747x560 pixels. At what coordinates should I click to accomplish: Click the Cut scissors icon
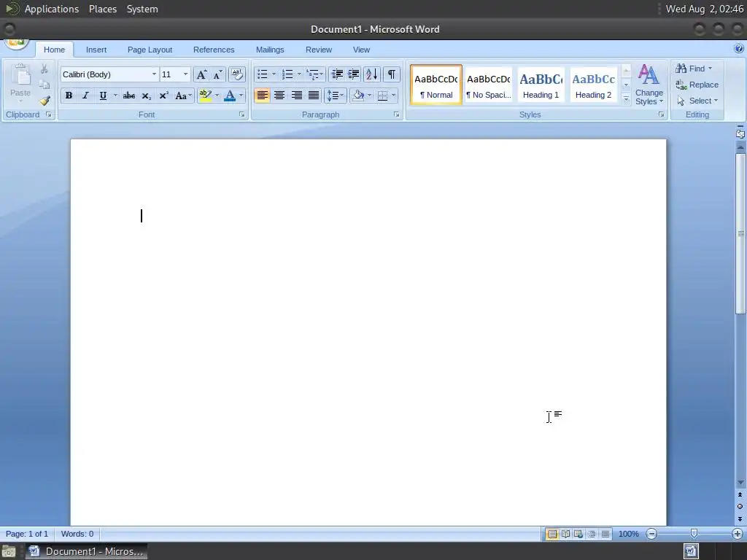44,69
